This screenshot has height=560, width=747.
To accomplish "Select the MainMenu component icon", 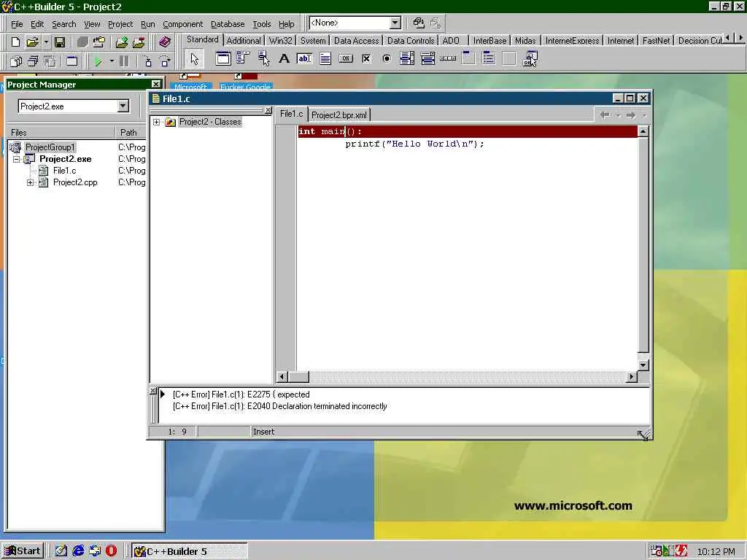I will point(243,58).
